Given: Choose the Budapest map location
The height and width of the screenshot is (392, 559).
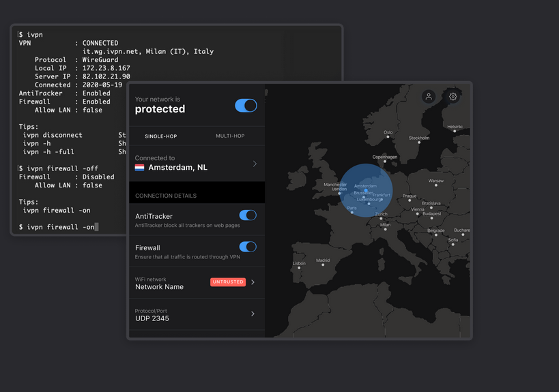Looking at the screenshot, I should tap(431, 218).
